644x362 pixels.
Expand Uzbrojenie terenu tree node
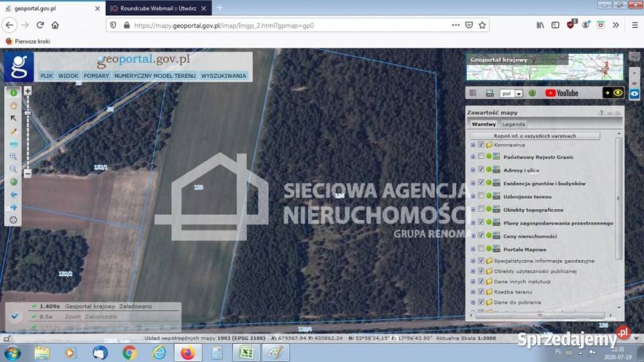[x=473, y=196]
